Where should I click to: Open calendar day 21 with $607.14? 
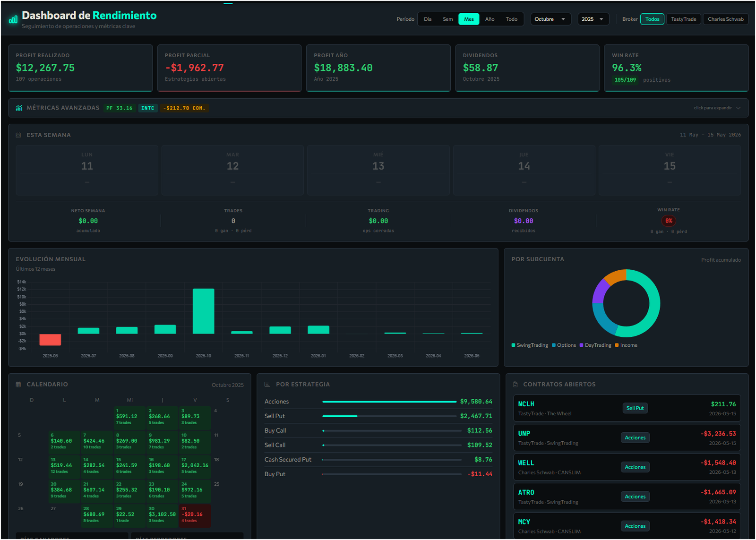pyautogui.click(x=97, y=490)
